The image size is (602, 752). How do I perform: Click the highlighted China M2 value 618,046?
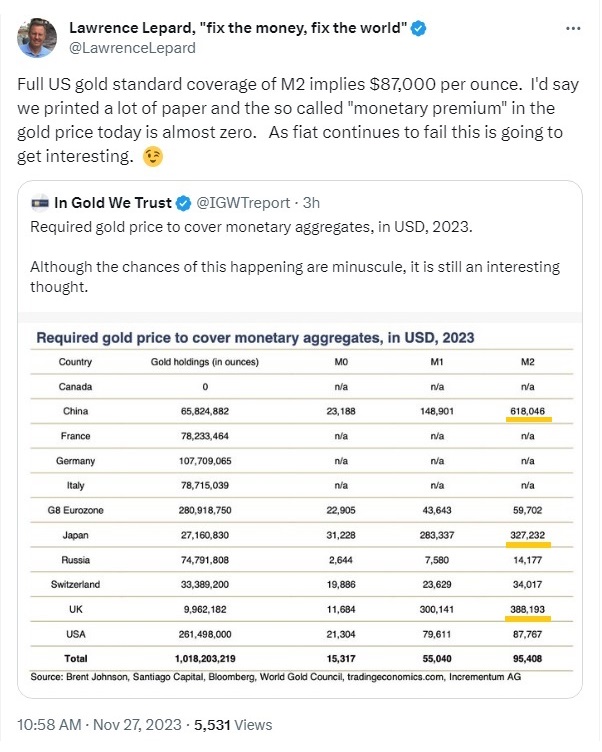pyautogui.click(x=528, y=411)
